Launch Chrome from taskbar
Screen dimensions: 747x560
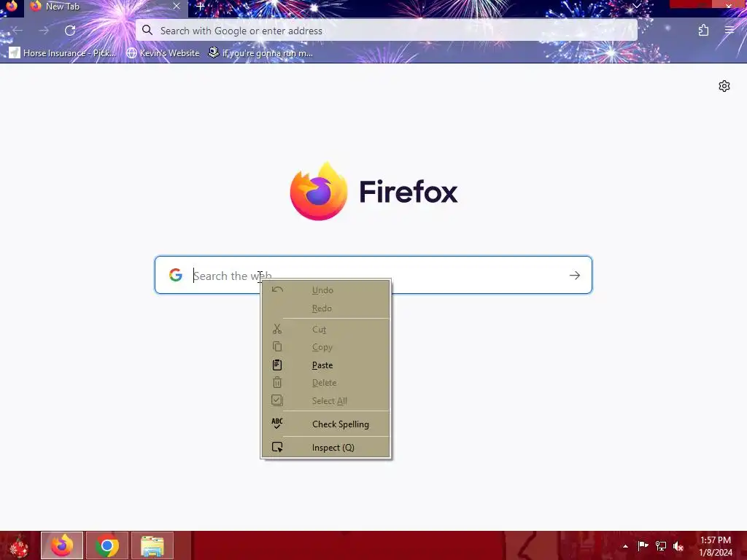point(107,545)
